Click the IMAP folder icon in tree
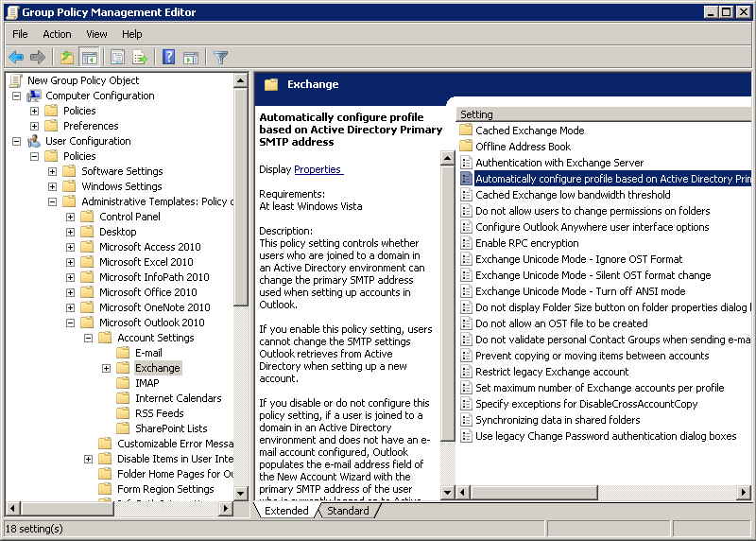Screen dimensions: 756x541 (x=123, y=383)
